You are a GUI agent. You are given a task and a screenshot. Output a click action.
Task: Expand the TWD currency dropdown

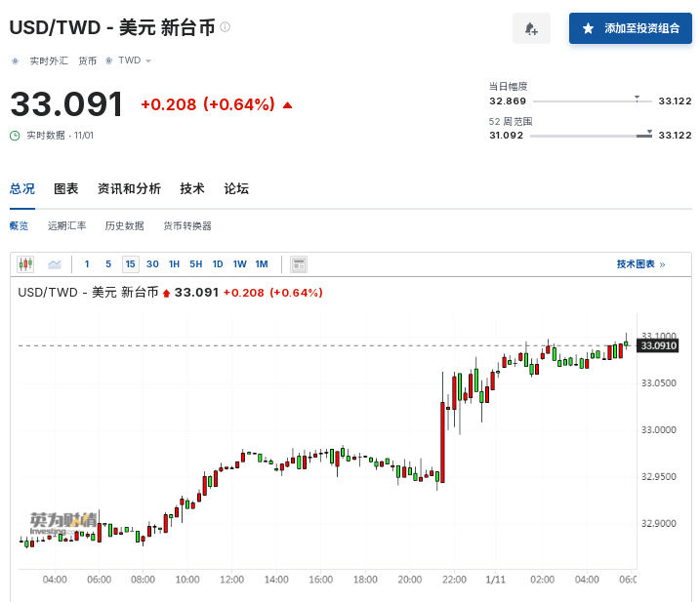[x=148, y=61]
